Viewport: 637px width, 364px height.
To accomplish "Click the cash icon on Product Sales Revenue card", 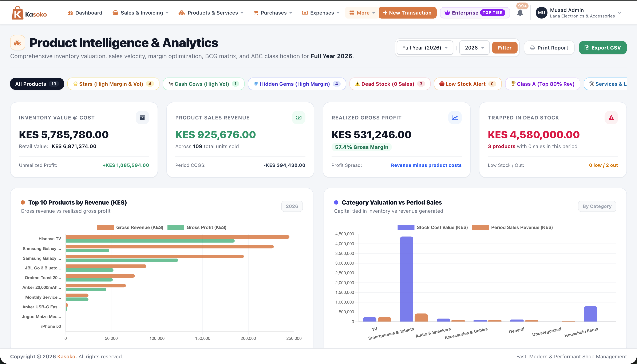I will pos(298,118).
